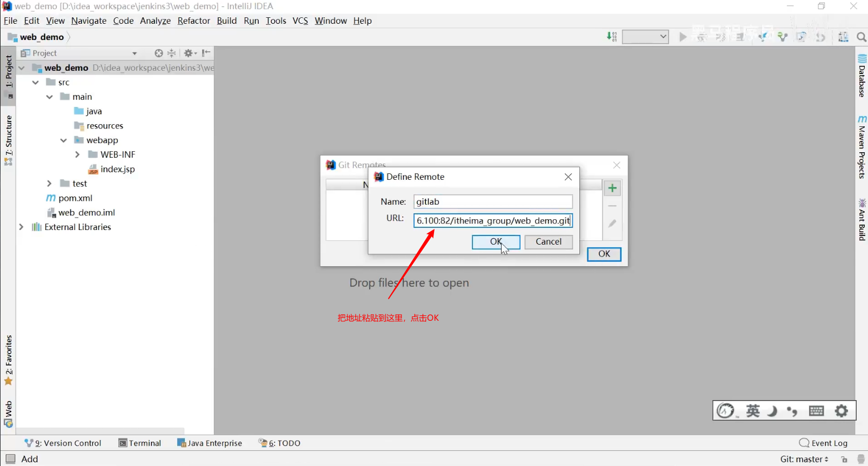Click the Revert toolbar icon
The height and width of the screenshot is (466, 868).
coord(821,37)
